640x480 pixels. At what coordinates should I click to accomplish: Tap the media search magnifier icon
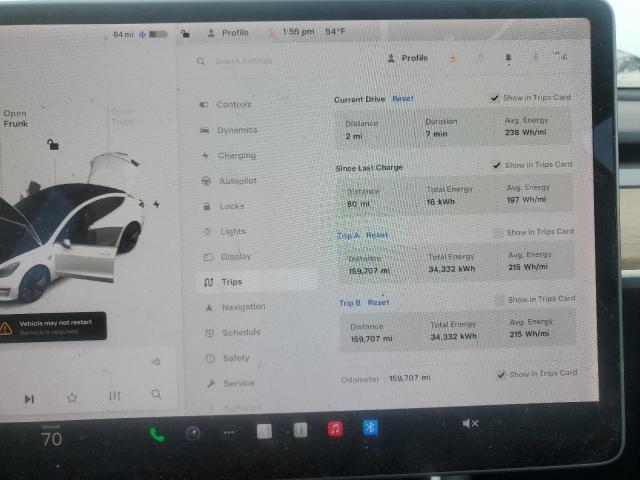pos(157,395)
